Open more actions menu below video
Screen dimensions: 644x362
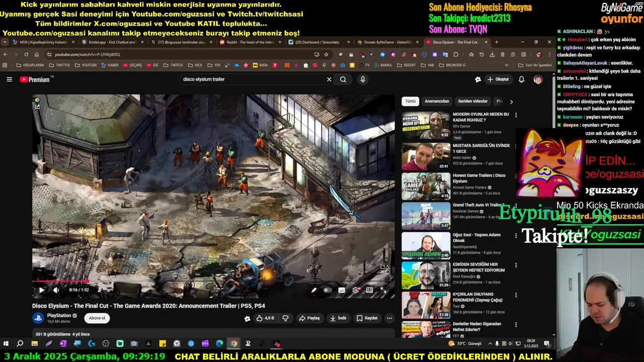(x=389, y=318)
